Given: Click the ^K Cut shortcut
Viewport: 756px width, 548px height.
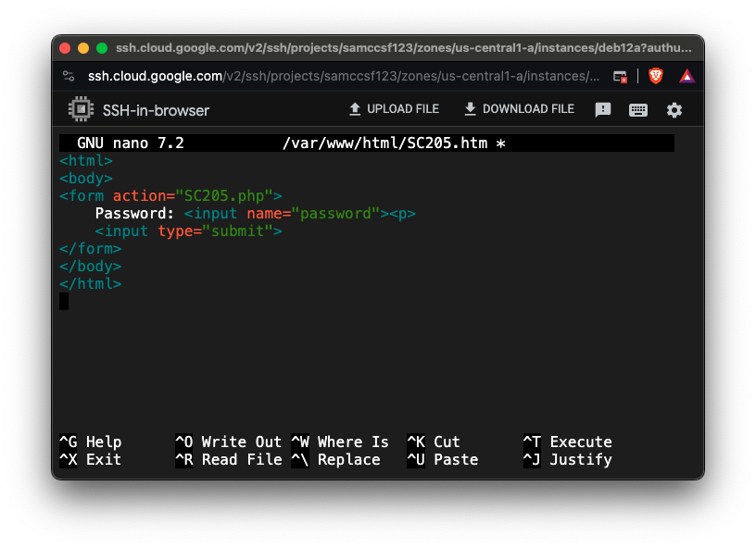Looking at the screenshot, I should [434, 442].
